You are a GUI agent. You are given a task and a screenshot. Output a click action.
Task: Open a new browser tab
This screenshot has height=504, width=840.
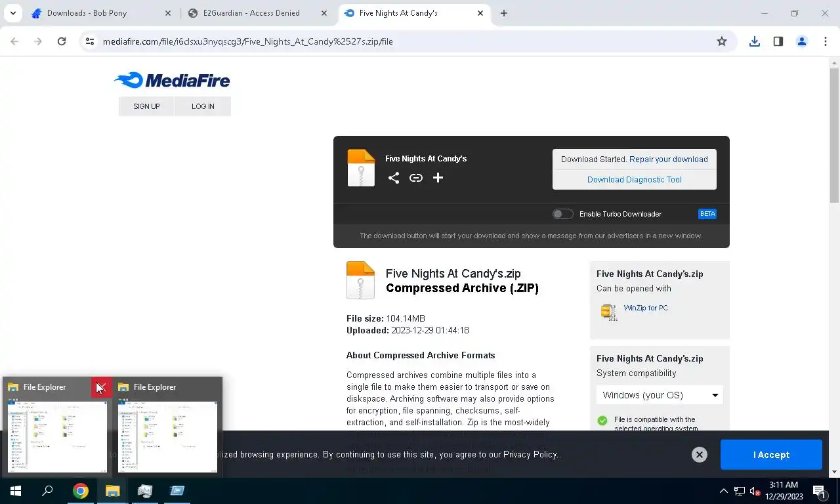point(504,13)
